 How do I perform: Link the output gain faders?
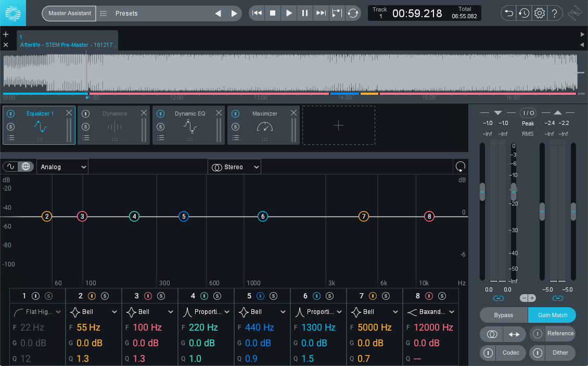coord(558,298)
